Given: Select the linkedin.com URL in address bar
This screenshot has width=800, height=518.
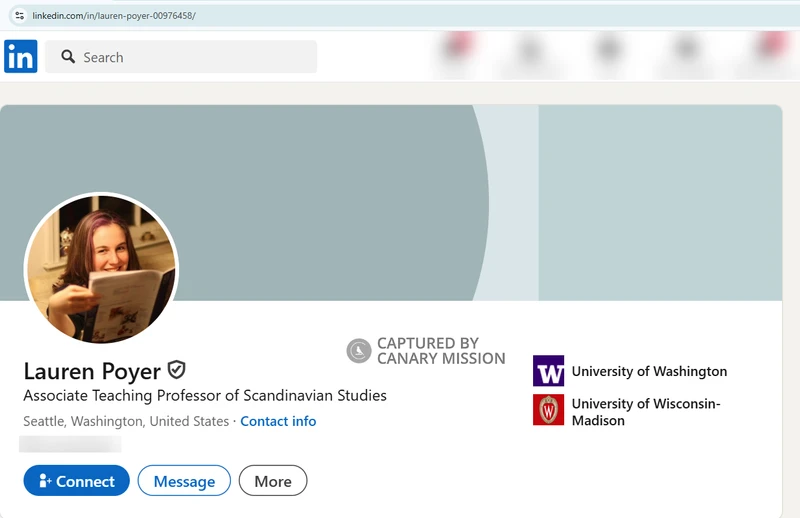Looking at the screenshot, I should (114, 16).
